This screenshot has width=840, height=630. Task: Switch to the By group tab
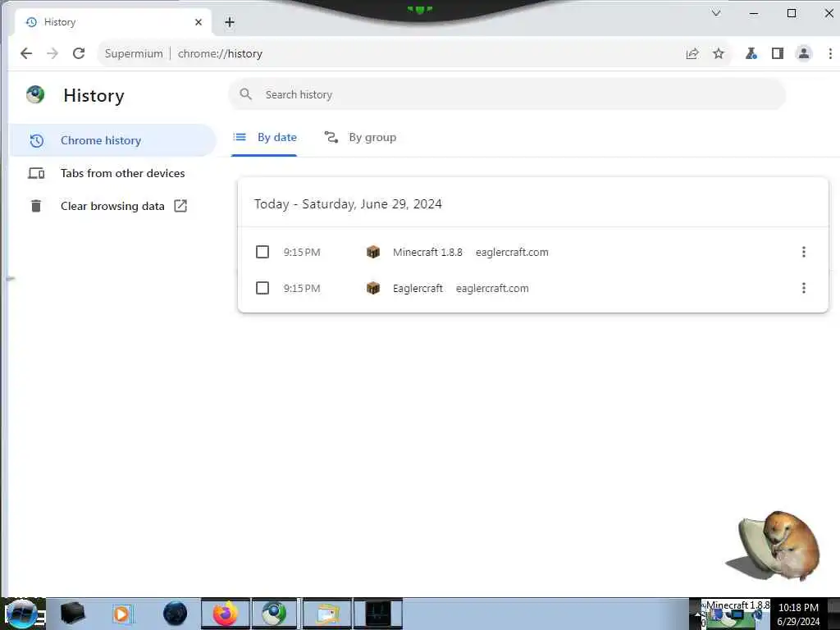point(360,138)
